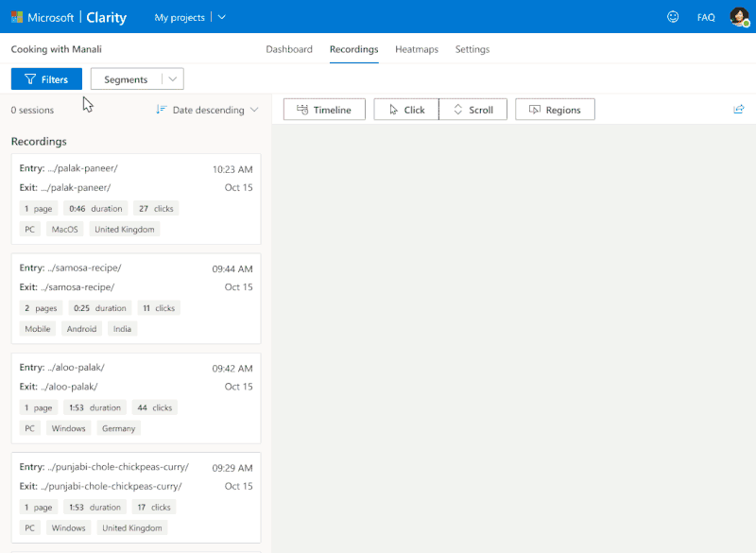Open the FAQ link
Screen dimensions: 756x553
pyautogui.click(x=706, y=17)
